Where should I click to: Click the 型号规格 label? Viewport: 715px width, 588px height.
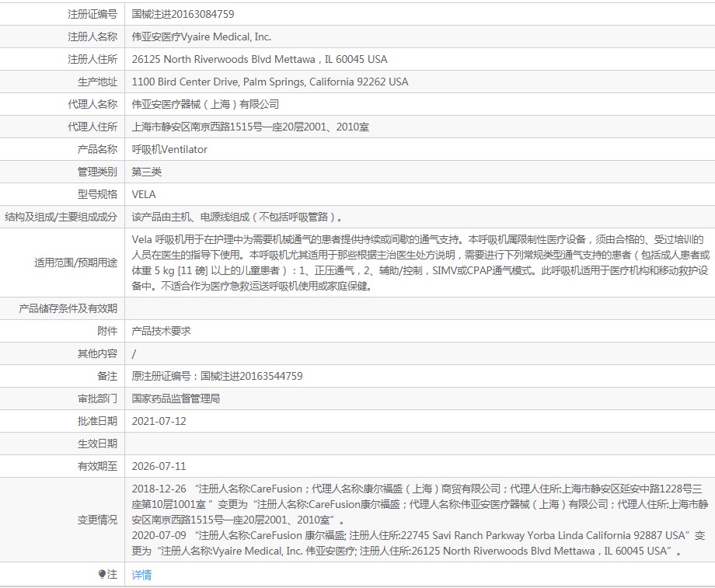97,195
